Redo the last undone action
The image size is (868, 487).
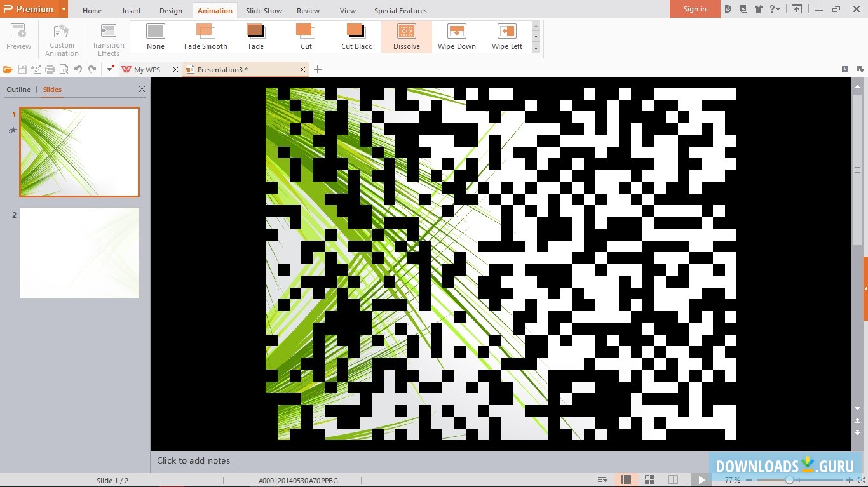92,69
